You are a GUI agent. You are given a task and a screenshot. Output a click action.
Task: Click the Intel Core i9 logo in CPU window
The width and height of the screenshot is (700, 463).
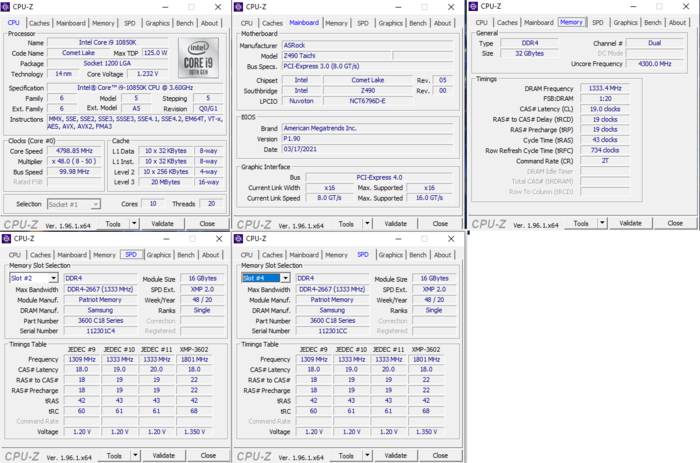199,58
